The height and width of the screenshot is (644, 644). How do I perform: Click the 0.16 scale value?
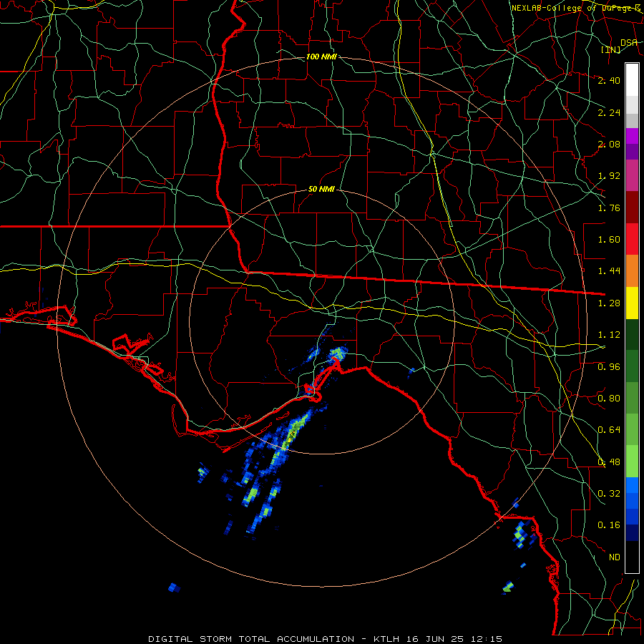tap(609, 525)
